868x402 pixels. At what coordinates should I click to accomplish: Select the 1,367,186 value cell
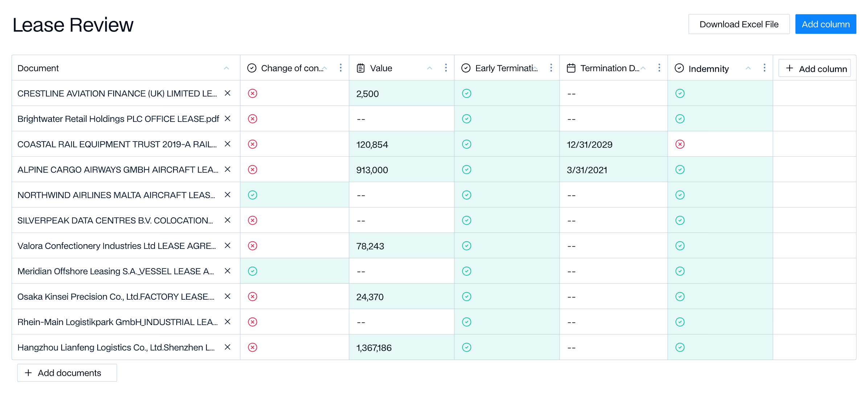pyautogui.click(x=401, y=347)
